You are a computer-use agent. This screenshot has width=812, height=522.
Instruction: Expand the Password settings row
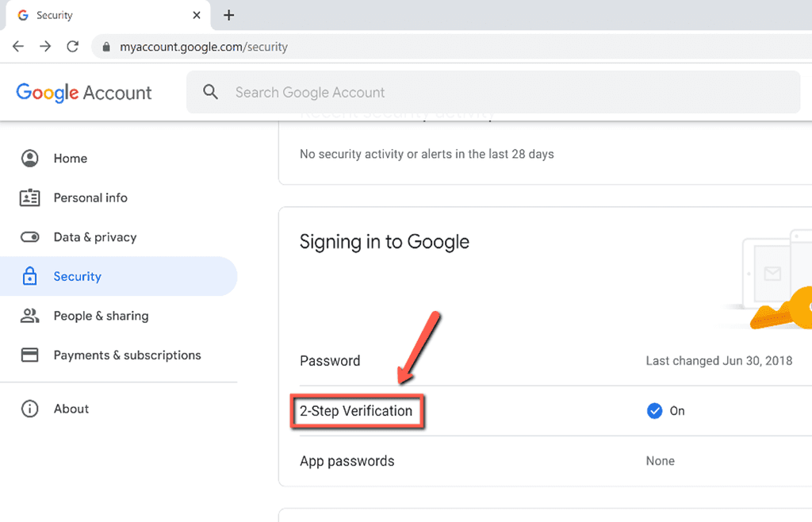click(330, 361)
